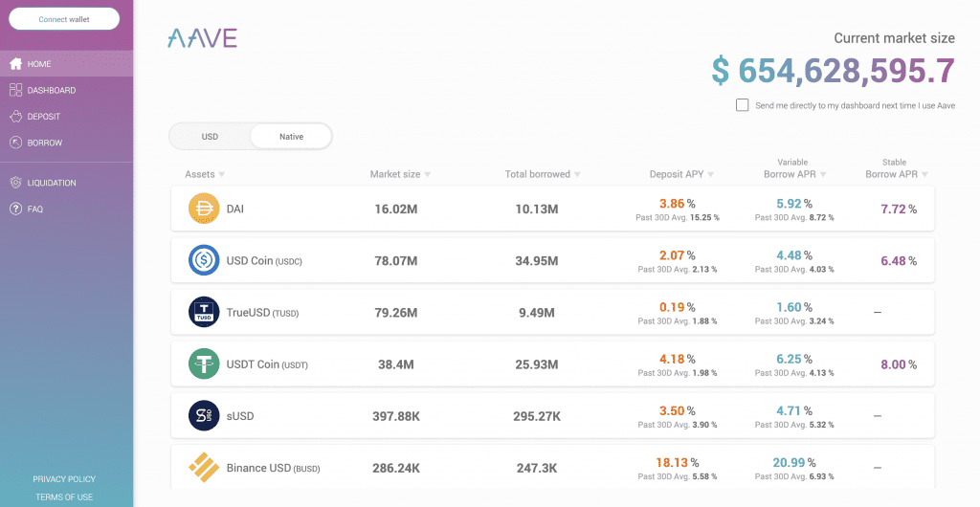
Task: Click the USDT Tether coin icon
Action: click(x=204, y=364)
